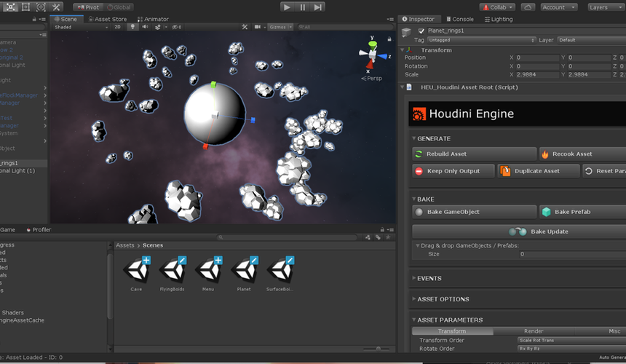This screenshot has height=364, width=626.
Task: Select the Scale tool in main toolbar
Action: [11, 7]
